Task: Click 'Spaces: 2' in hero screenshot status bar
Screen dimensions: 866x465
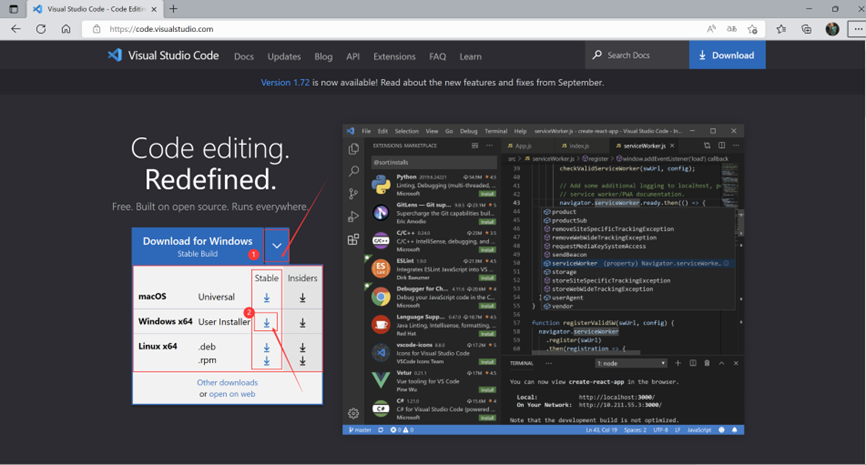Action: [x=635, y=430]
